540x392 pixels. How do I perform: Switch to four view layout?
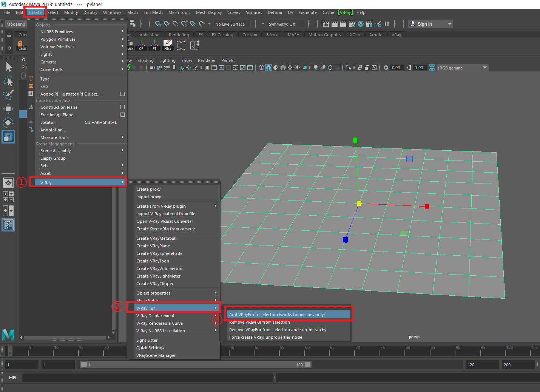[x=8, y=197]
